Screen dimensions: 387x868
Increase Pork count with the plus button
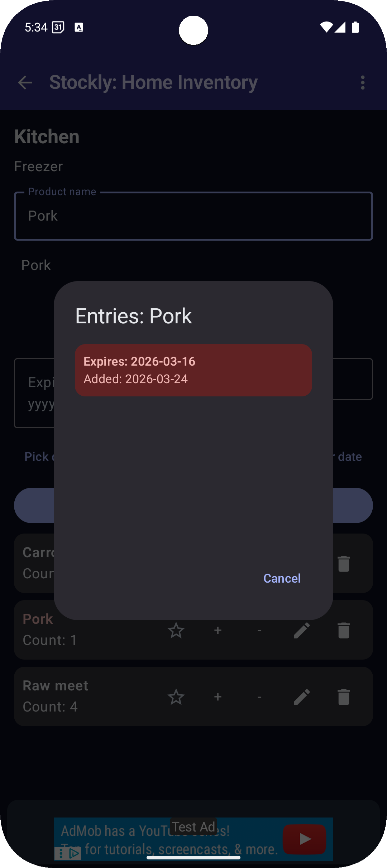218,630
